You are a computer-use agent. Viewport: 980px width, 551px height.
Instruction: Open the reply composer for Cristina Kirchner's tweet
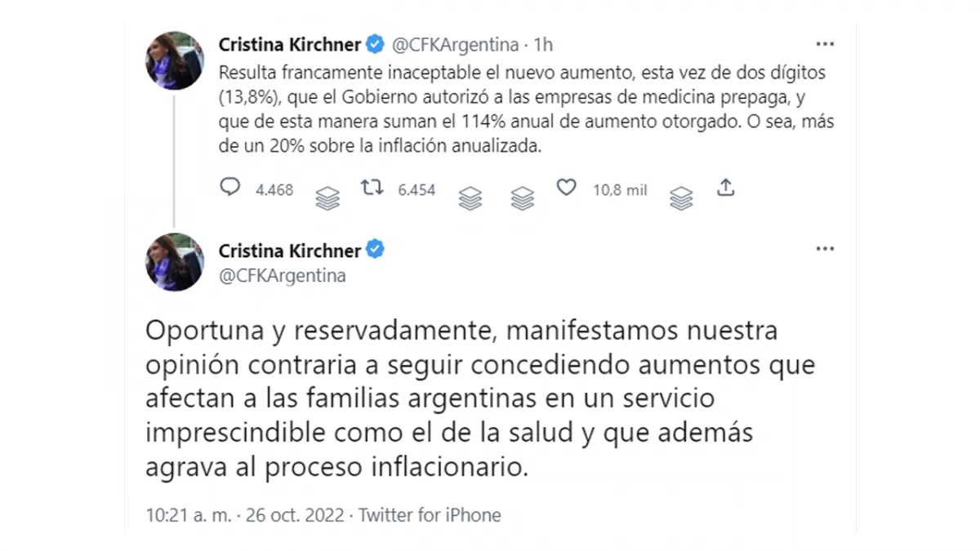click(230, 187)
